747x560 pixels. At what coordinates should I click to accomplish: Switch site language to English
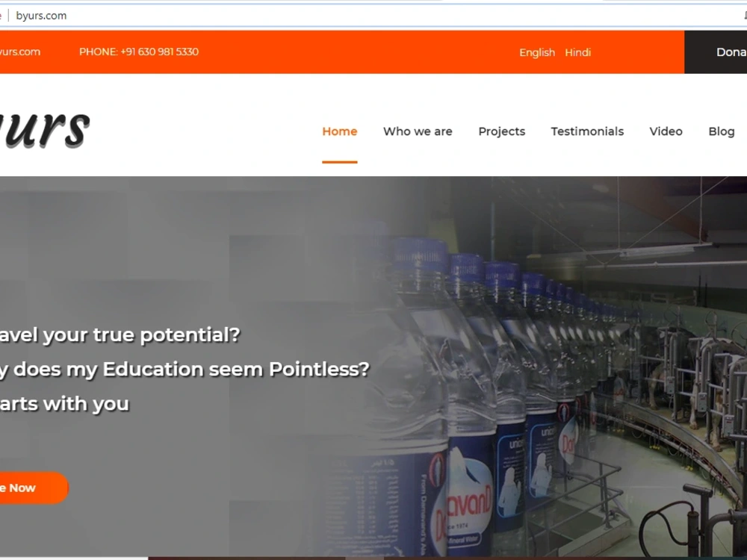coord(537,52)
